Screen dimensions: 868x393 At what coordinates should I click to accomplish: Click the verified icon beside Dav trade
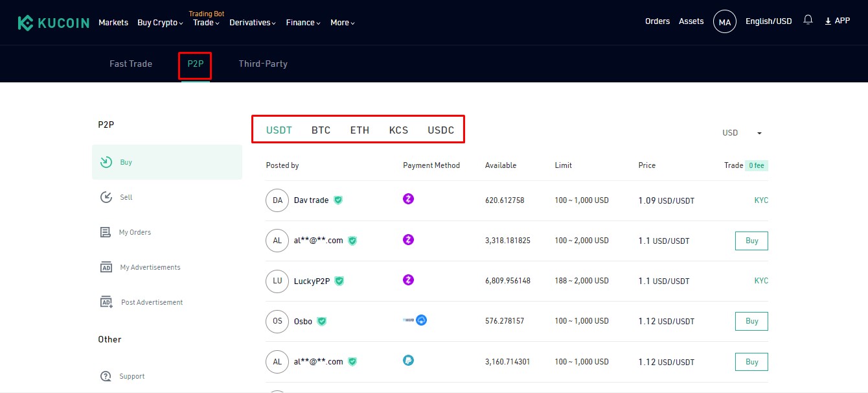pos(337,200)
